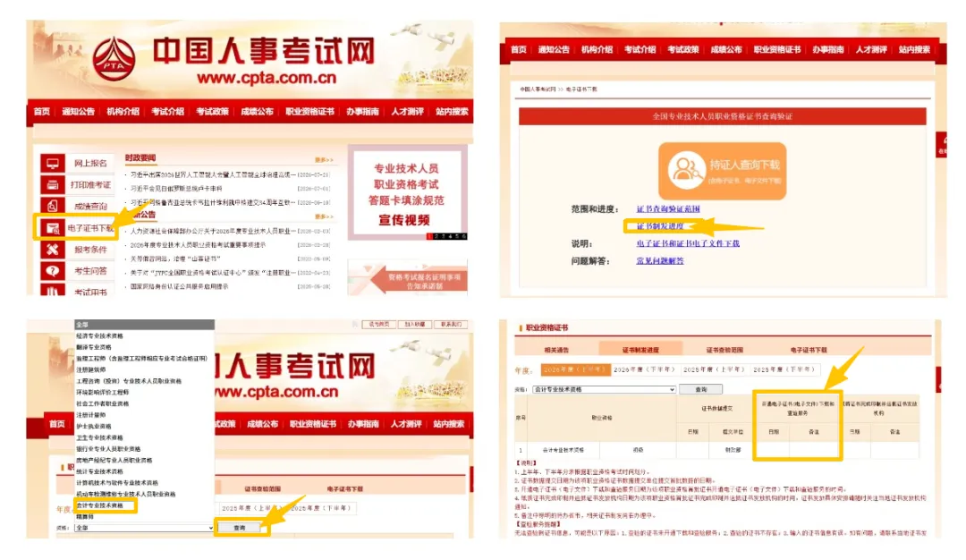The image size is (966, 560).
Task: Click the 考生问答 question mark icon
Action: [x=53, y=271]
